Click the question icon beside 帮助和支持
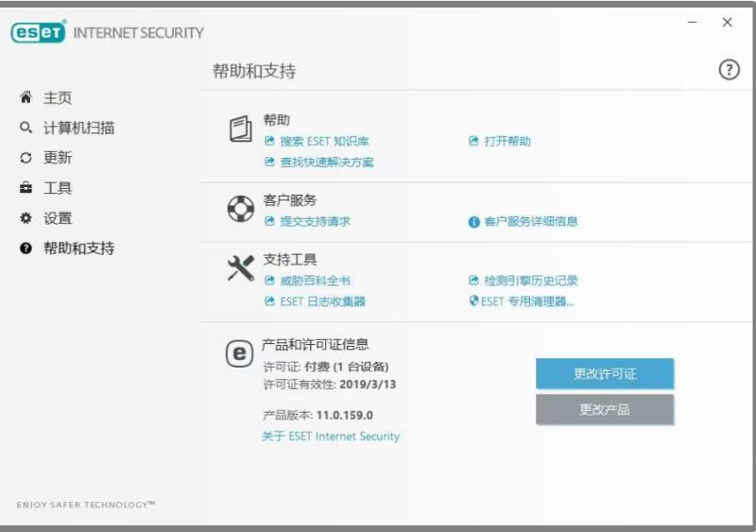This screenshot has height=532, width=756. [x=26, y=248]
